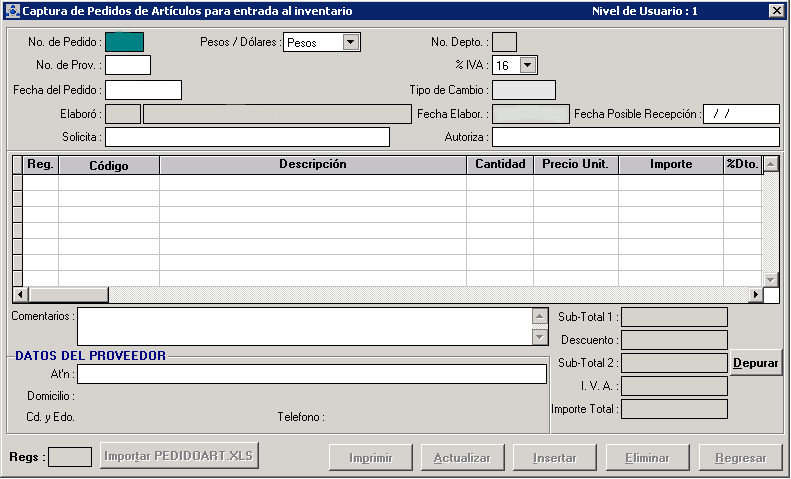This screenshot has width=791, height=479.
Task: Focus the No. de Prov. field
Action: coord(127,65)
